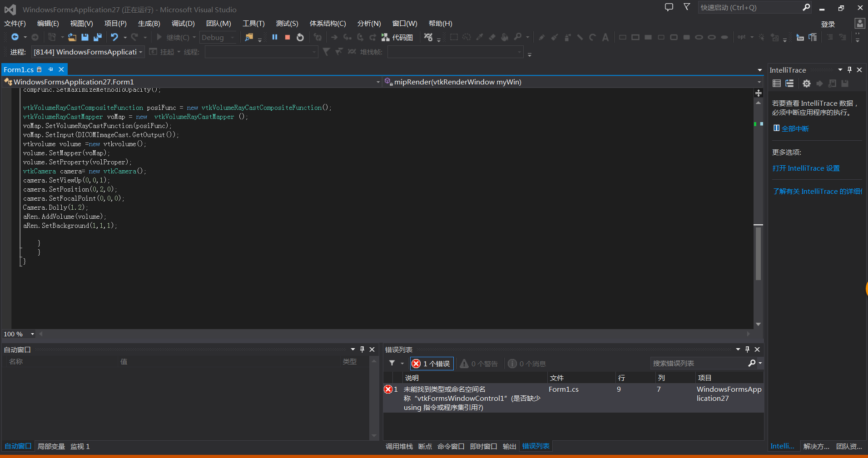Viewport: 868px width, 458px height.
Task: Click the notifications filter funnel icon
Action: tap(687, 7)
